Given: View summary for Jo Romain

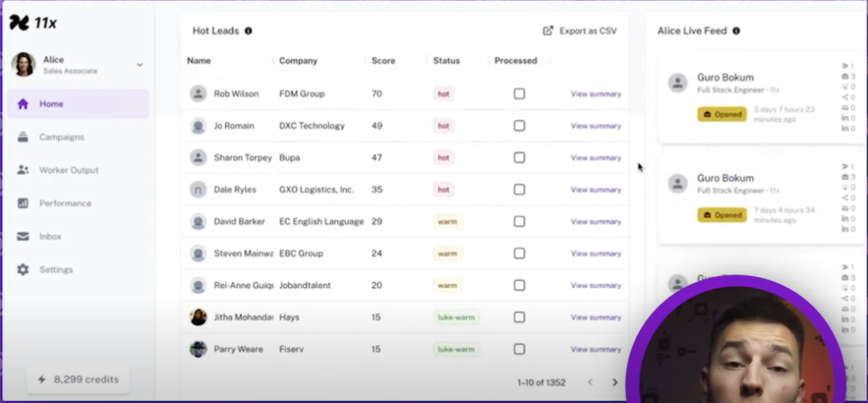Looking at the screenshot, I should coord(596,125).
